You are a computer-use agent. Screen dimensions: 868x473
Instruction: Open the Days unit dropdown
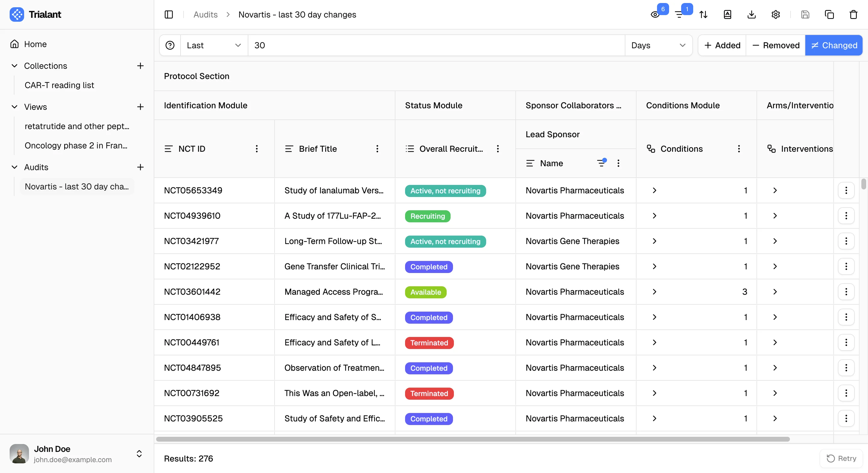pos(659,45)
